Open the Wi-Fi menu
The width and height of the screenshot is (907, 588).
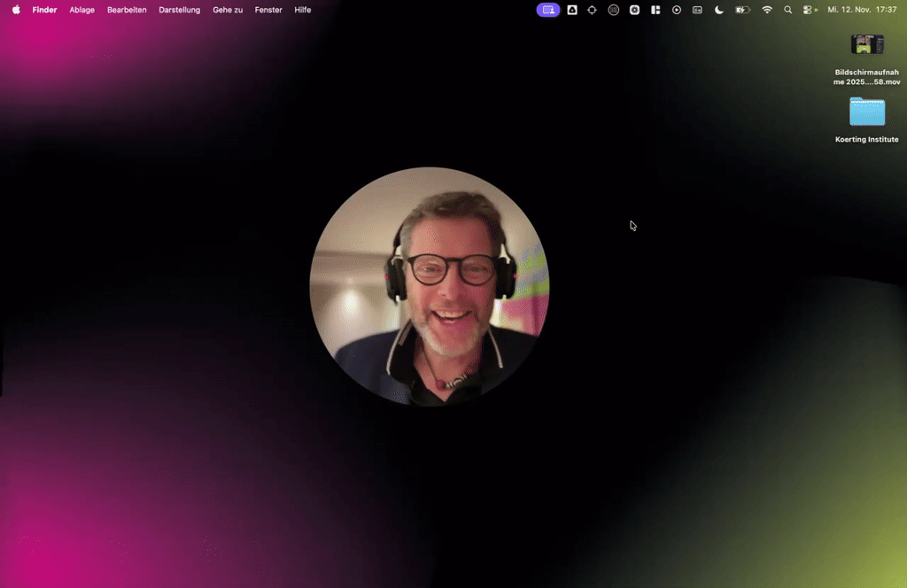coord(767,10)
